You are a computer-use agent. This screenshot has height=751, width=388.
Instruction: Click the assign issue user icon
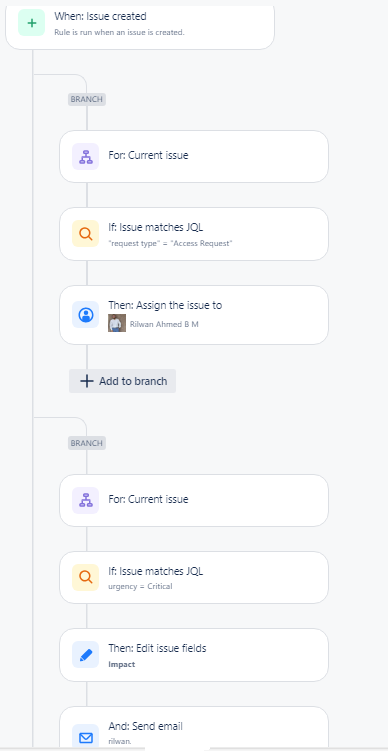point(86,315)
